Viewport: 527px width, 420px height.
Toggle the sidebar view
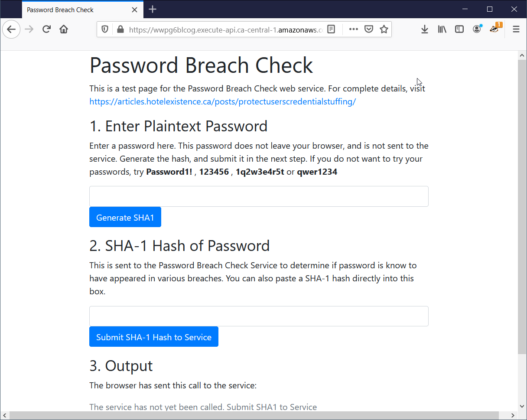[459, 29]
